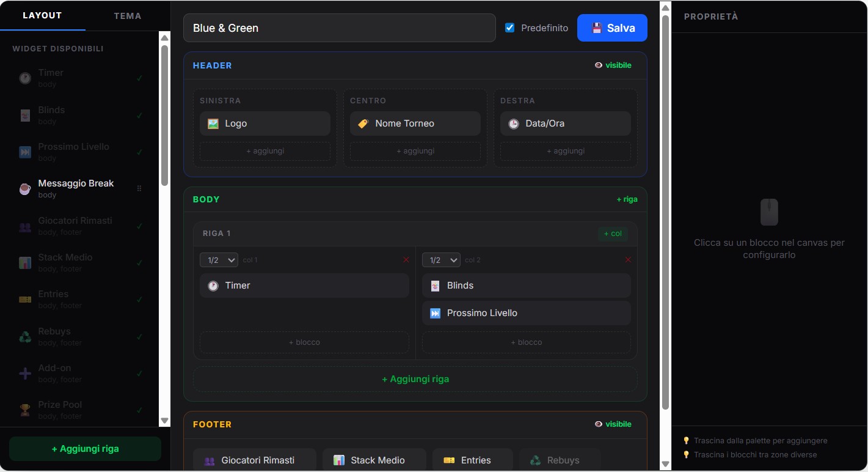Click the Widget Disponibili heading

58,48
